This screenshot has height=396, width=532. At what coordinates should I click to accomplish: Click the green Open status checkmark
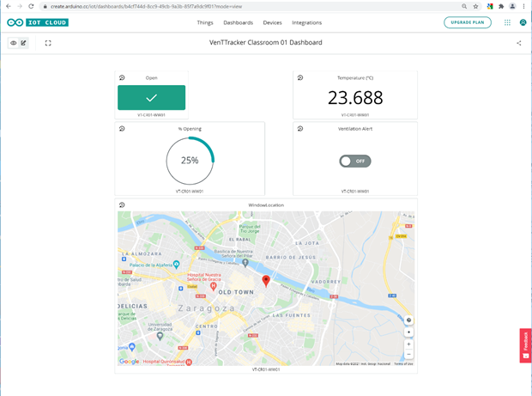pyautogui.click(x=151, y=98)
